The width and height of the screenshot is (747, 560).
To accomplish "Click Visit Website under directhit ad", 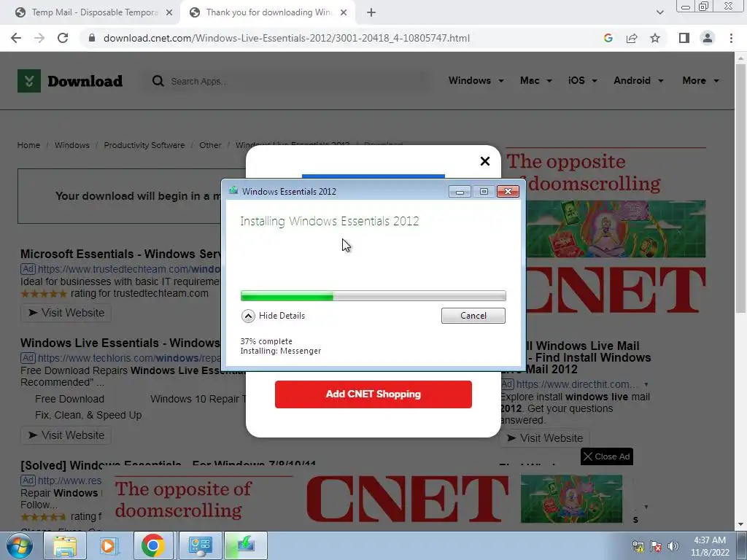I will pos(544,438).
